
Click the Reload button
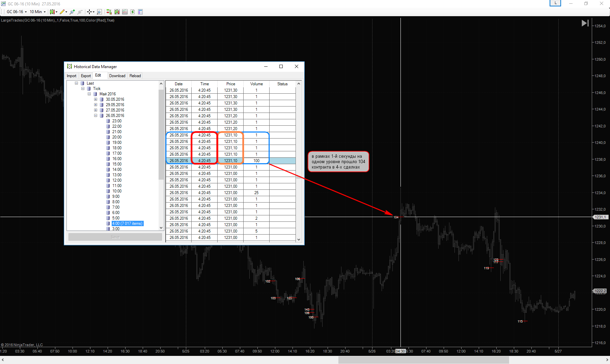pos(135,76)
